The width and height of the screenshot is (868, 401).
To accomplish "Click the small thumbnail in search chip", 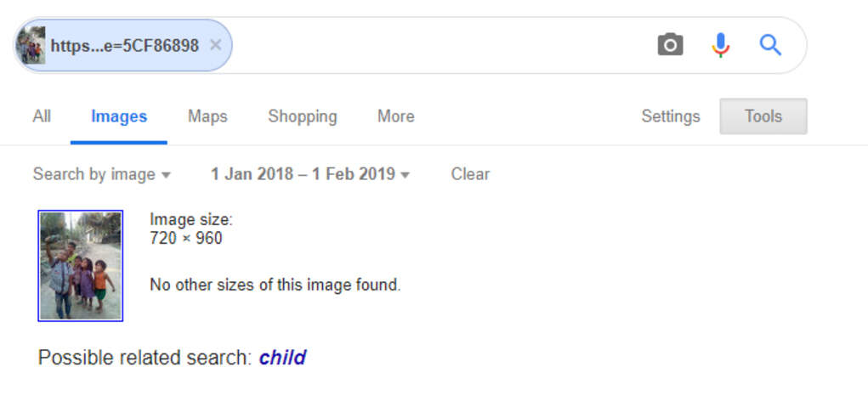I will [x=31, y=45].
